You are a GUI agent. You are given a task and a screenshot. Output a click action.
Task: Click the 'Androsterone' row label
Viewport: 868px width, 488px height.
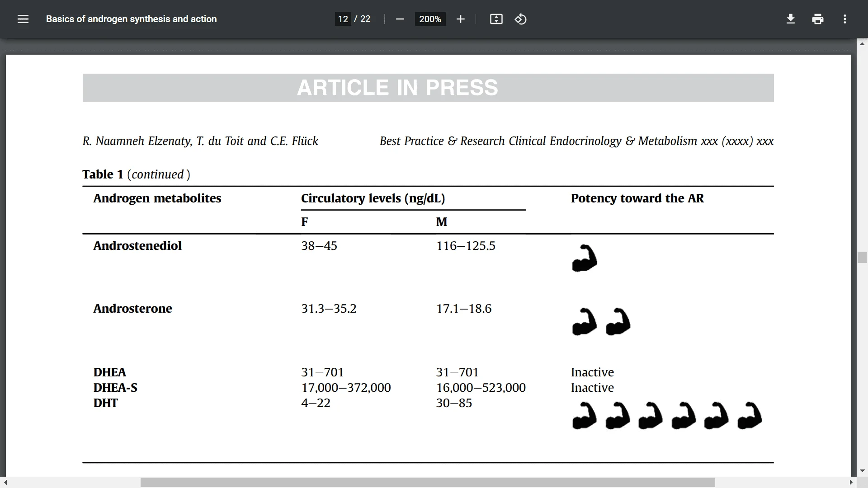[132, 309]
